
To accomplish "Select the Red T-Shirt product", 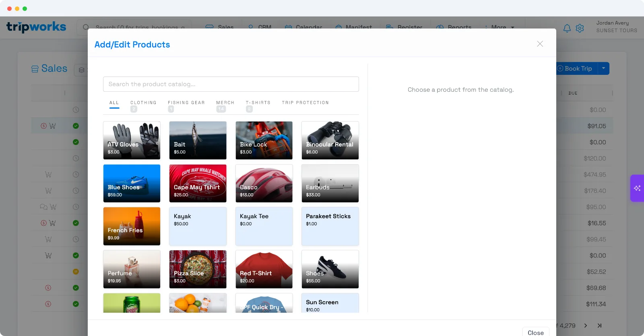I will point(264,269).
